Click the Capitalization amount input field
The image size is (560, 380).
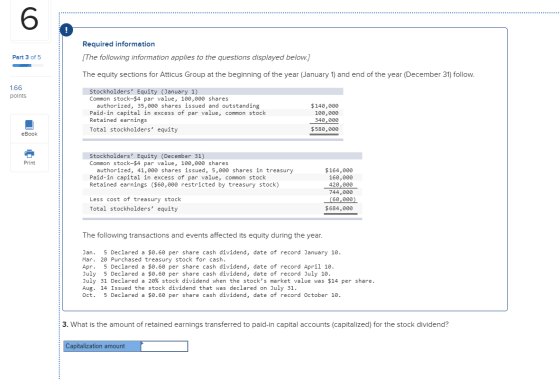pos(164,346)
